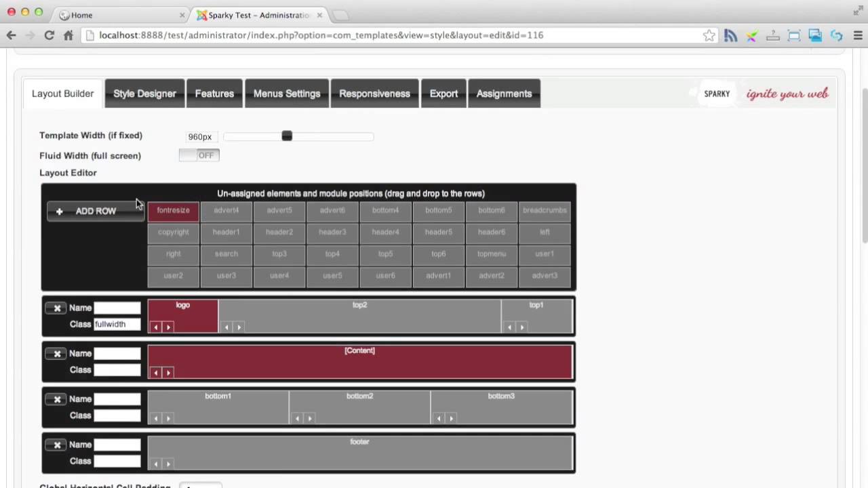Bookmark the page with the star icon

tap(709, 35)
